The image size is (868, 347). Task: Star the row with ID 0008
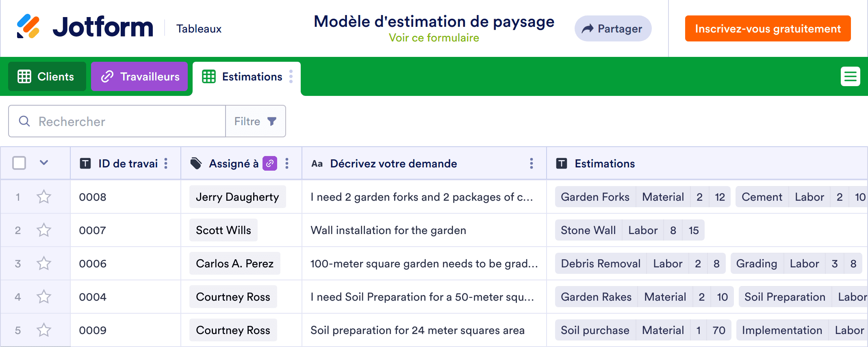(x=44, y=197)
